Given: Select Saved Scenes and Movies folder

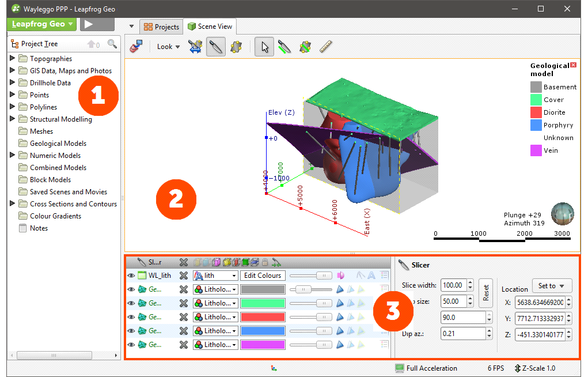Looking at the screenshot, I should coord(69,192).
